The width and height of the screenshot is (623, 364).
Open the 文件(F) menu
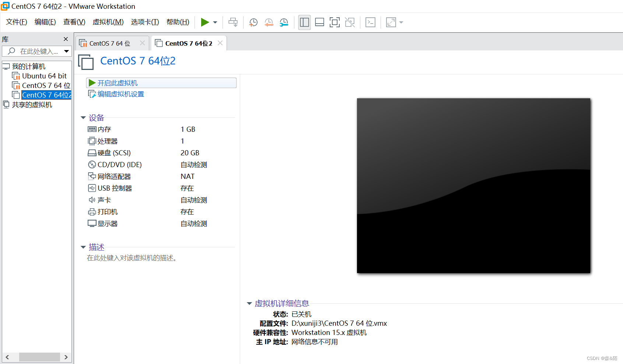pos(17,22)
